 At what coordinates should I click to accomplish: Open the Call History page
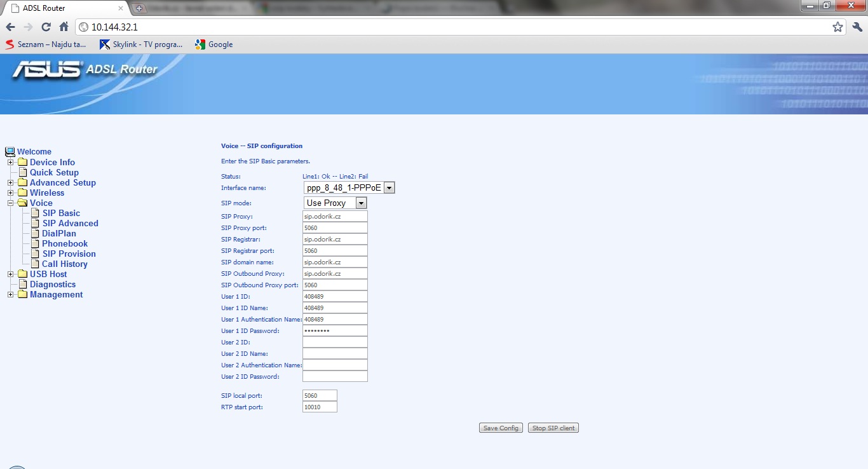pyautogui.click(x=64, y=264)
